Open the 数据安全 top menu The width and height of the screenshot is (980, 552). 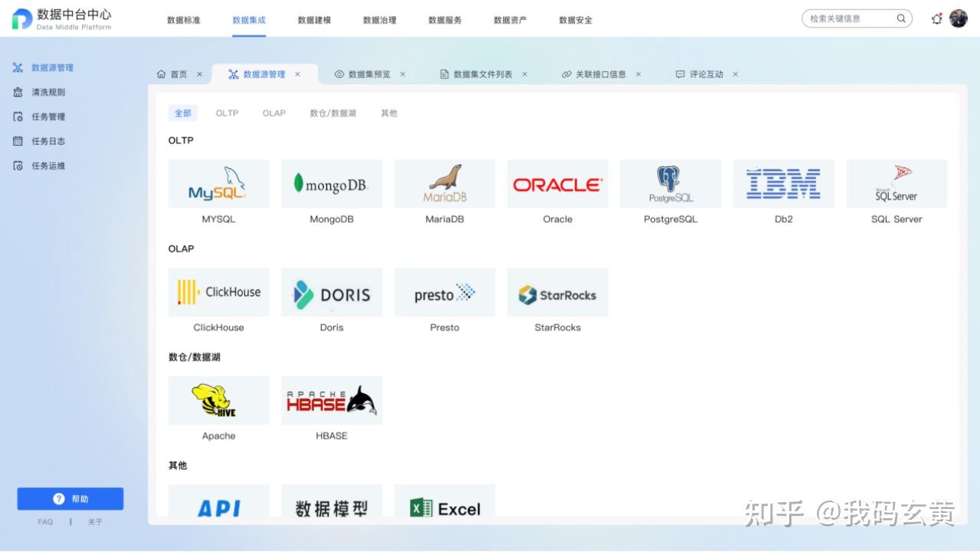point(575,20)
